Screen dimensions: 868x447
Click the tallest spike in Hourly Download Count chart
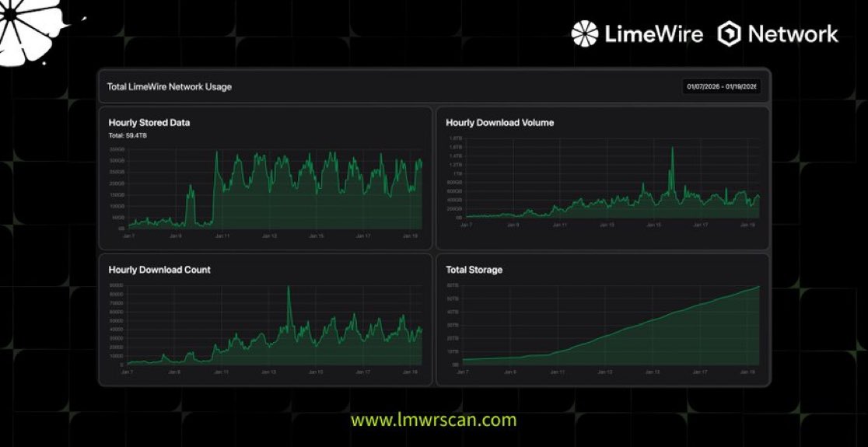coord(289,288)
